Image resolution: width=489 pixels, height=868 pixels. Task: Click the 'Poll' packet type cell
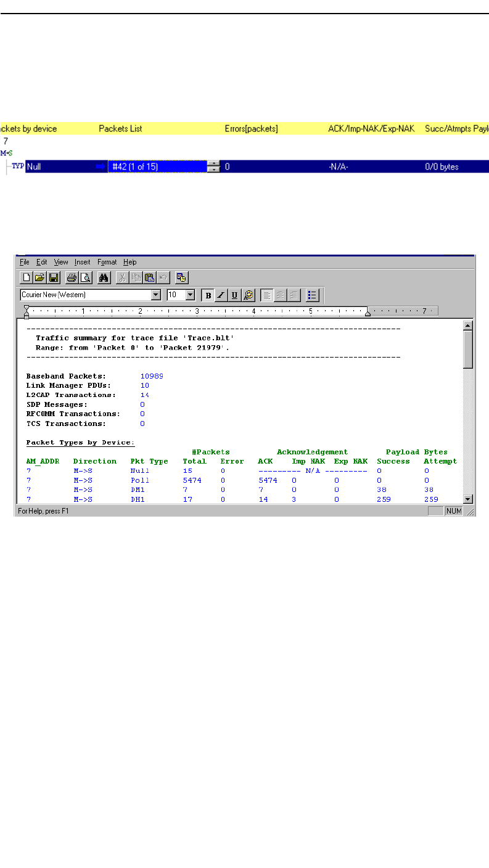140,480
